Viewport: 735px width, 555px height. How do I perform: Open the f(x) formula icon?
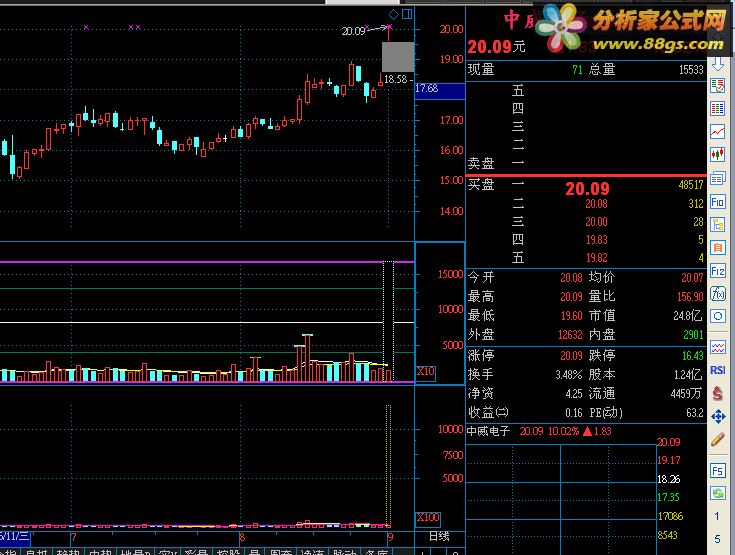718,293
